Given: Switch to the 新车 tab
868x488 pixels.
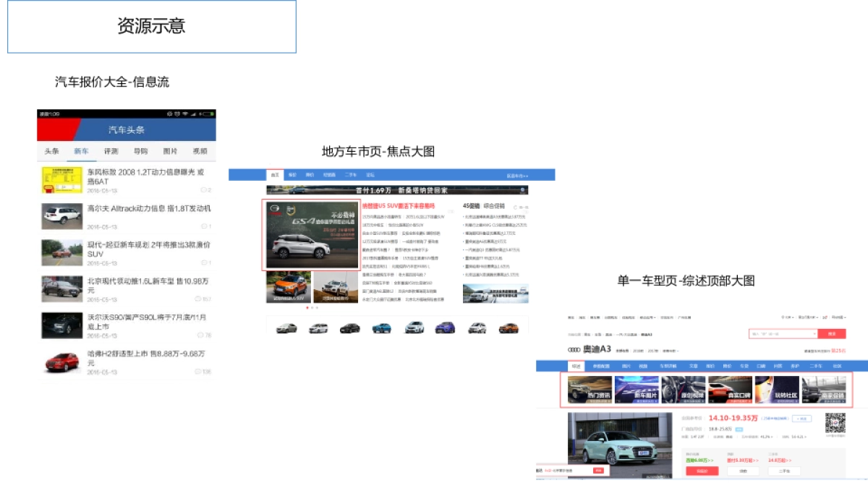Looking at the screenshot, I should click(81, 151).
